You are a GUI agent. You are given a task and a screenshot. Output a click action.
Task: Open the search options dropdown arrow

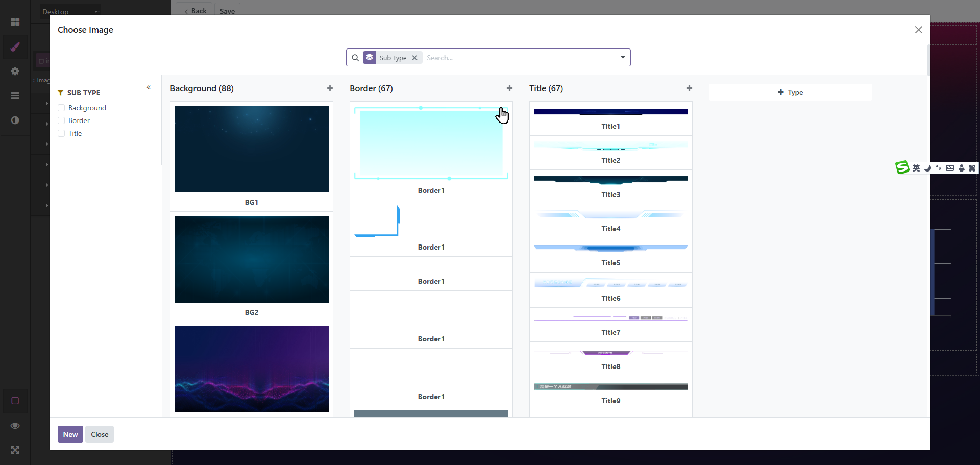click(x=623, y=58)
